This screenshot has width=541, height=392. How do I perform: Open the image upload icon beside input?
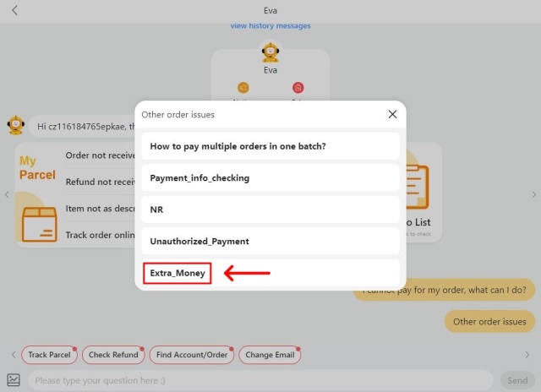[x=14, y=380]
